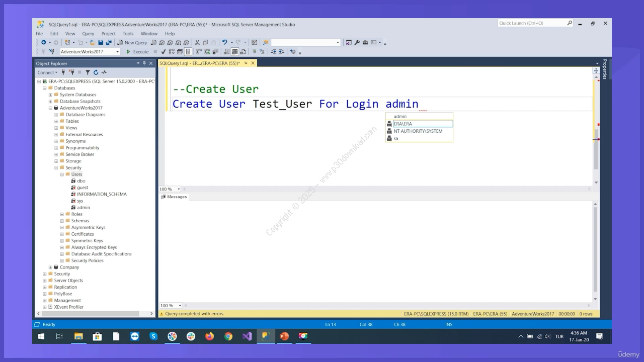644x362 pixels.
Task: Click the Activity Monitor icon in Object Explorer
Action: click(104, 72)
